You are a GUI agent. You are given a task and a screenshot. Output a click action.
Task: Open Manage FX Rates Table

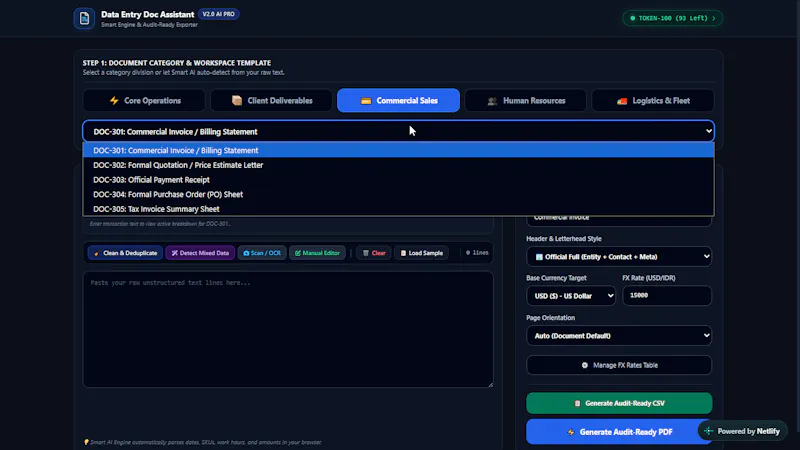click(x=619, y=365)
